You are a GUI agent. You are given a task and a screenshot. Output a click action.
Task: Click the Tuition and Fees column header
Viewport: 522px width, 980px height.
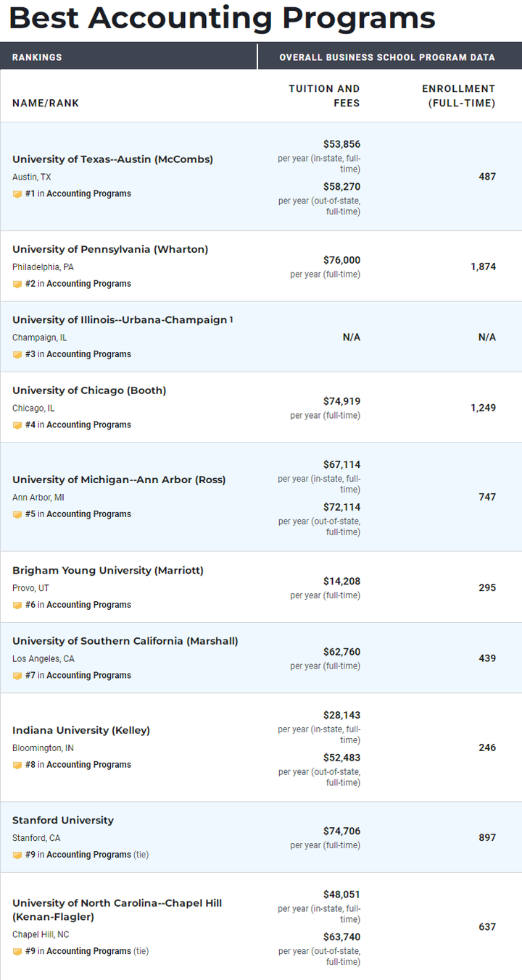[x=324, y=96]
